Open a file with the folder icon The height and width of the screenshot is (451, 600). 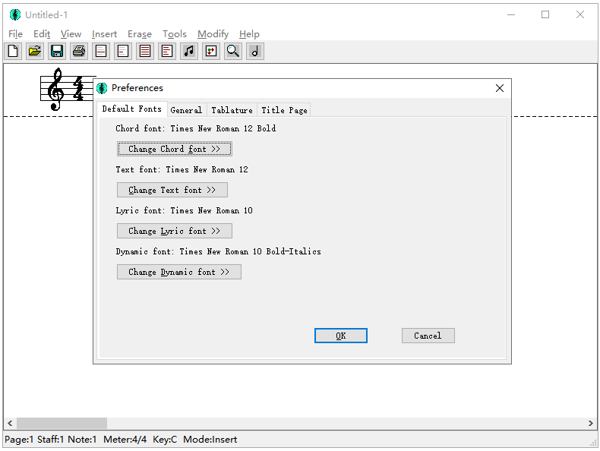tap(35, 51)
